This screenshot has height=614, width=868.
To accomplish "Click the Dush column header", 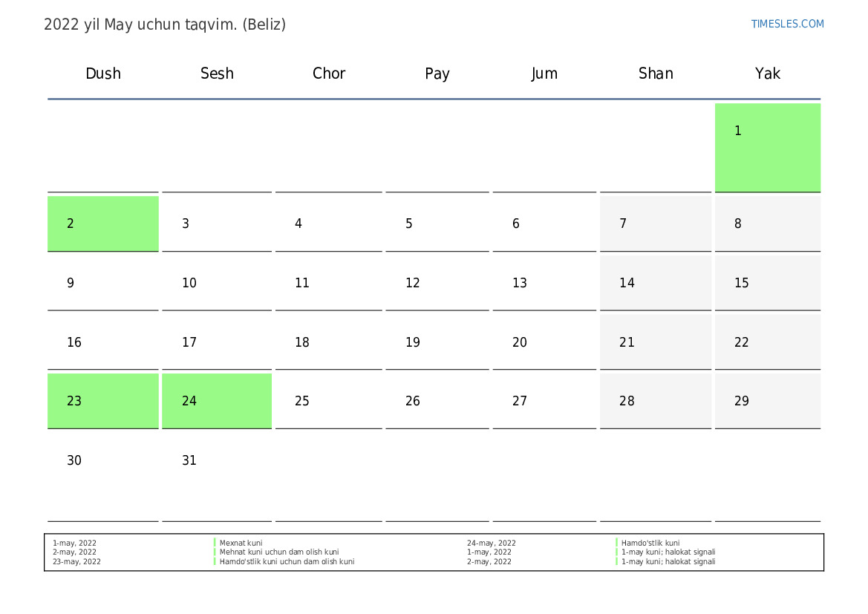I will click(x=103, y=74).
